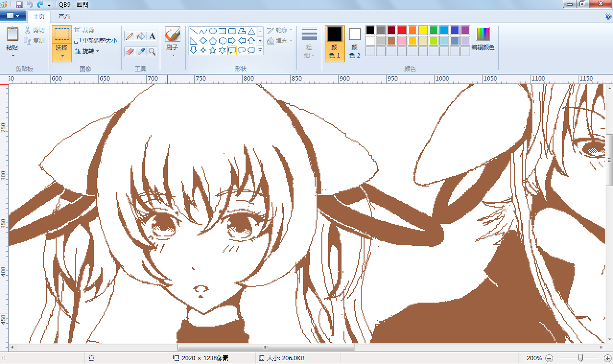Click the 粘贴 paste button
This screenshot has width=613, height=364.
coord(12,35)
